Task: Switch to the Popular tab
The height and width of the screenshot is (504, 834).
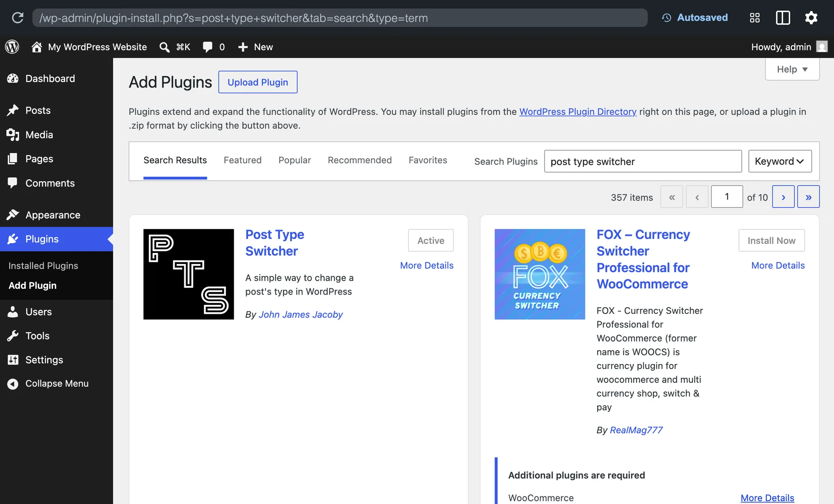Action: (295, 161)
